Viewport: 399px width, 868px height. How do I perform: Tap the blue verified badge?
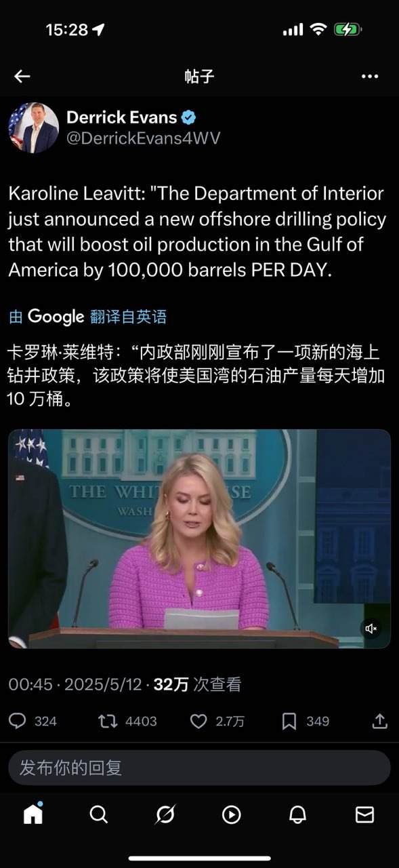[x=189, y=117]
